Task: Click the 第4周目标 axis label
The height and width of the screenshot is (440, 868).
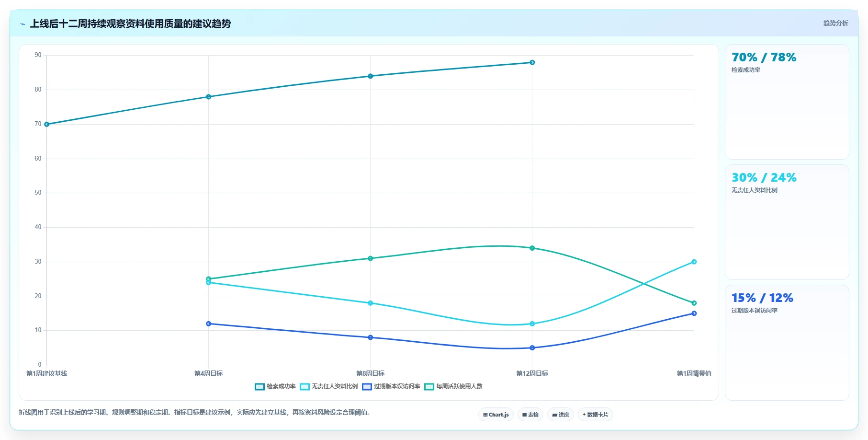Action: coord(209,373)
